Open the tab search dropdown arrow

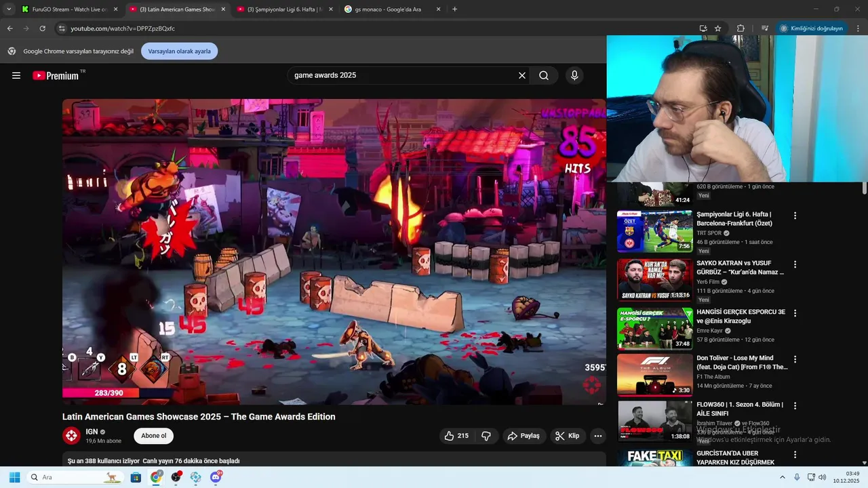click(x=9, y=9)
